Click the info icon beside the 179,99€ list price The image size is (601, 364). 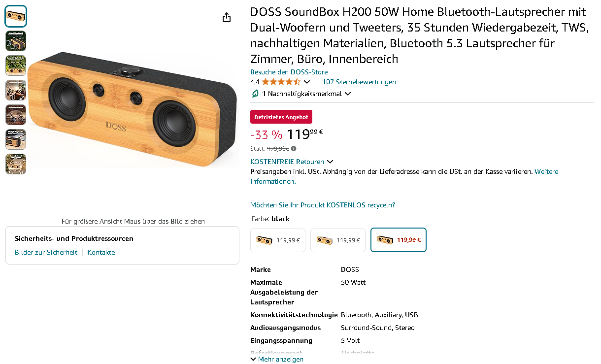pyautogui.click(x=294, y=148)
